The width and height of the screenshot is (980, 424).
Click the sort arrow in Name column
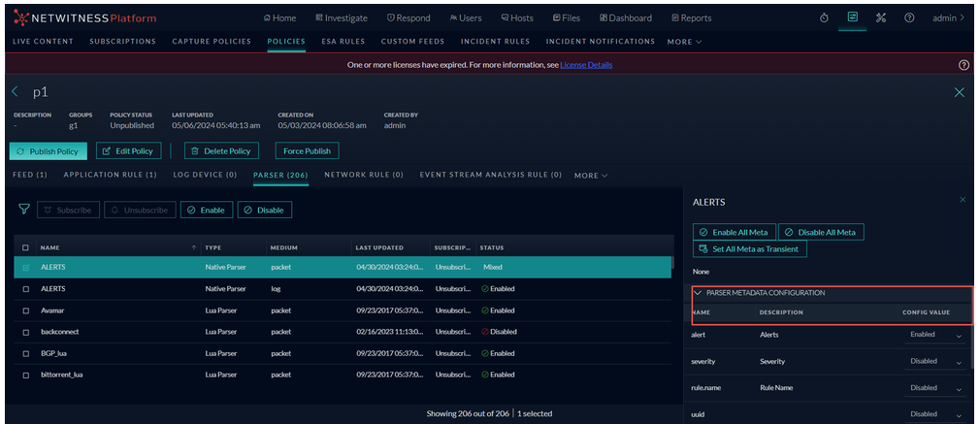point(193,247)
